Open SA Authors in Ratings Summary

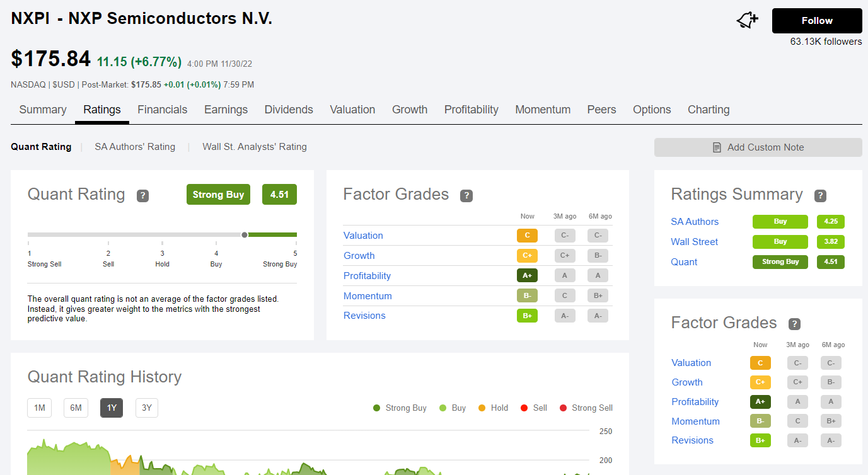point(695,222)
